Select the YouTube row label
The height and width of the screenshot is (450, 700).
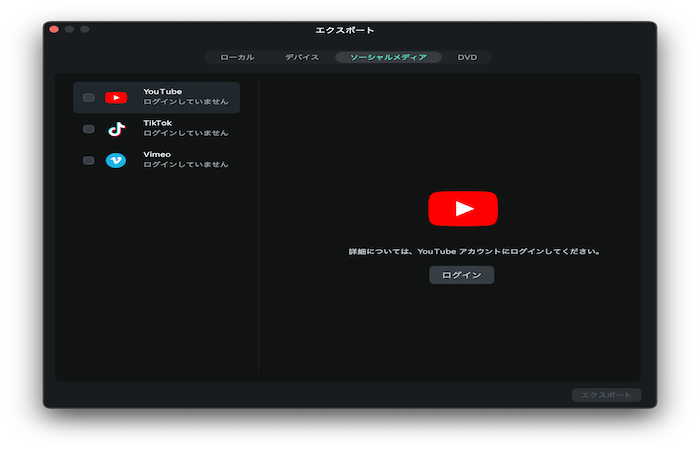(162, 92)
